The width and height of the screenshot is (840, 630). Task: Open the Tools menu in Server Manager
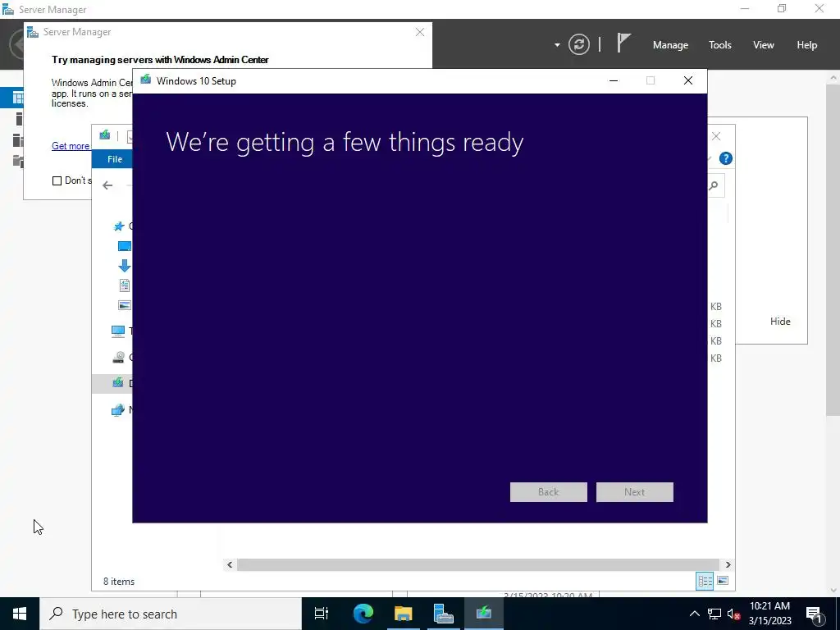click(720, 45)
